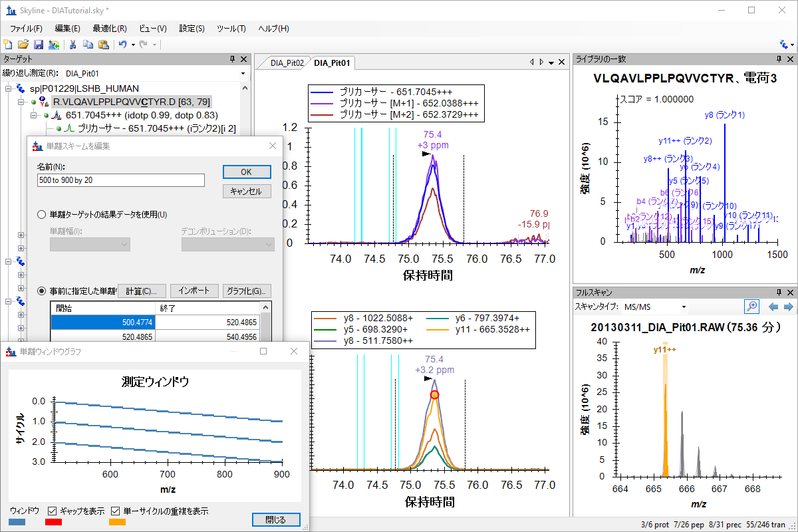Toggle the ギャップを表示 checkbox
The height and width of the screenshot is (532, 798).
point(53,511)
